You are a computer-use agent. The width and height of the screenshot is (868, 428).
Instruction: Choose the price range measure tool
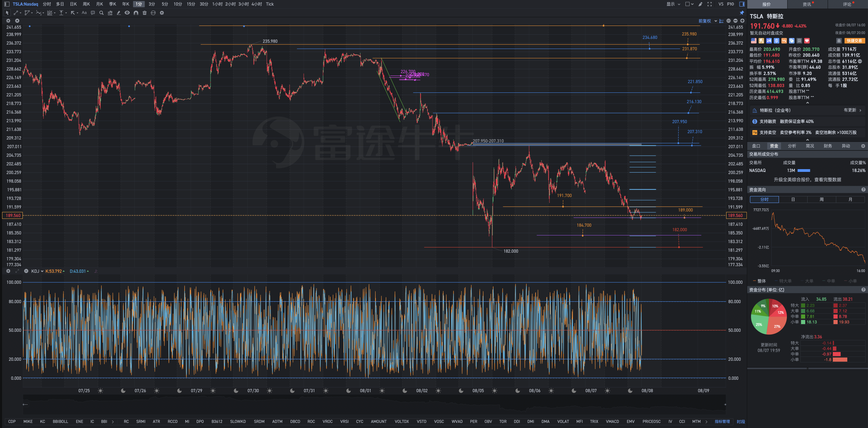[x=62, y=13]
